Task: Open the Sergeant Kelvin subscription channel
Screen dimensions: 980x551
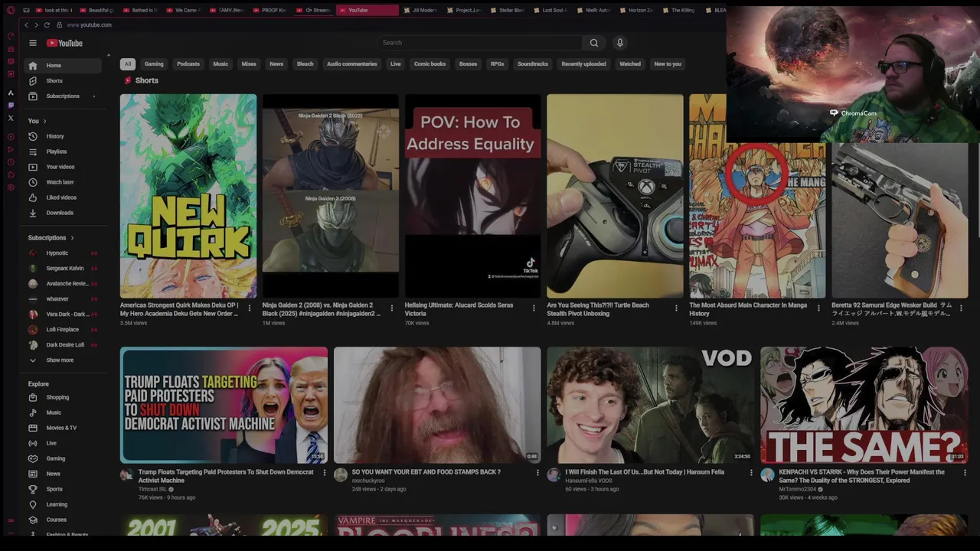Action: 63,269
